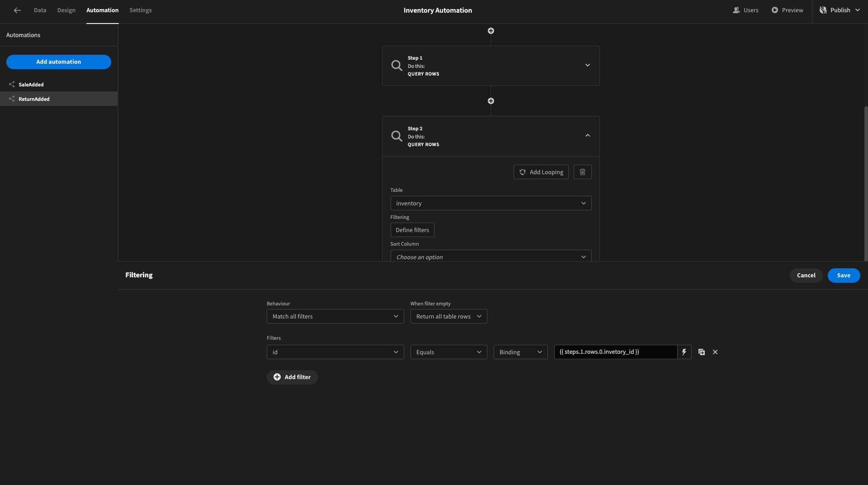Click the back arrow icon
The height and width of the screenshot is (485, 868).
pos(17,10)
